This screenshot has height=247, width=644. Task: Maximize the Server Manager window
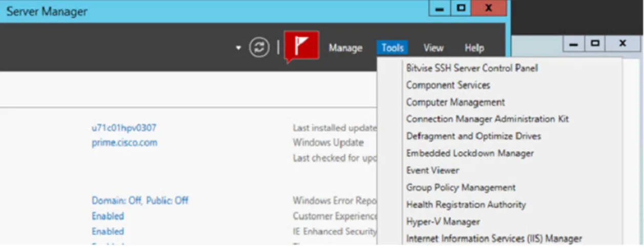pyautogui.click(x=460, y=9)
